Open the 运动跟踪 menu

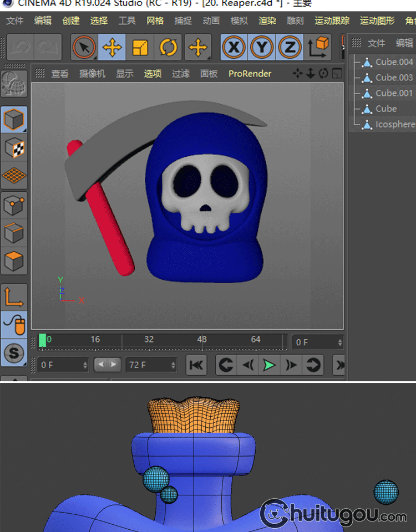(x=332, y=21)
